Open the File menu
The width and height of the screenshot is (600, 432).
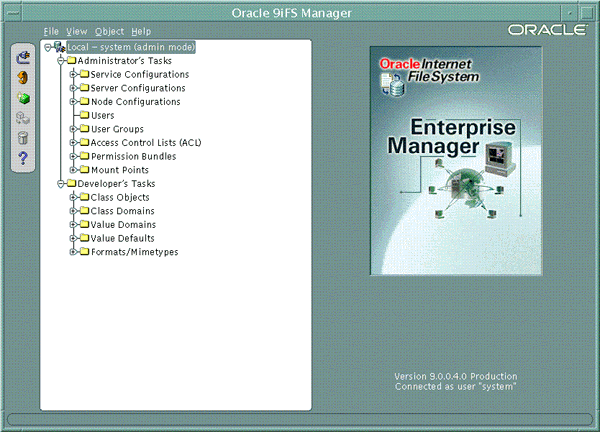[51, 31]
